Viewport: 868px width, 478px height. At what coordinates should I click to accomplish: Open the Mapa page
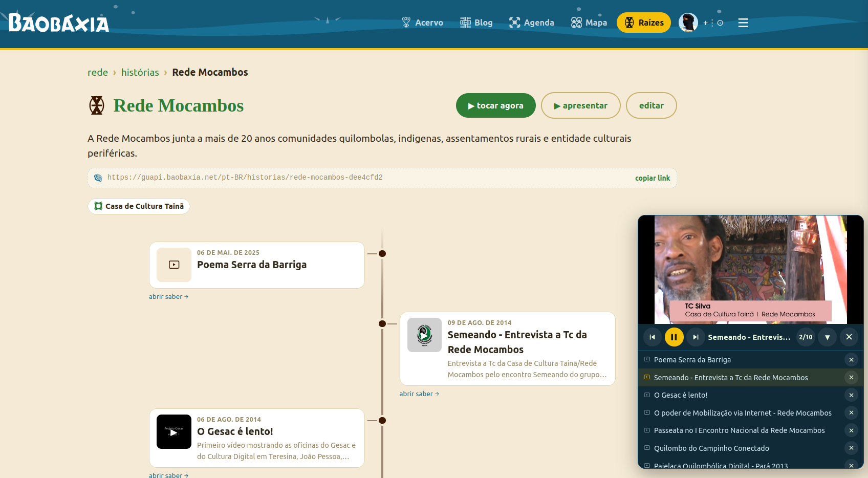(x=589, y=23)
